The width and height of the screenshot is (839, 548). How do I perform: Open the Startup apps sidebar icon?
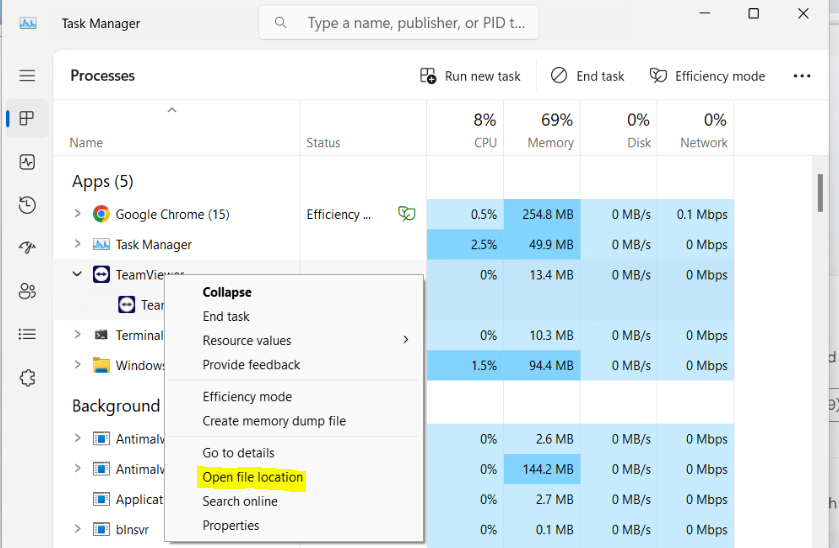(x=27, y=248)
